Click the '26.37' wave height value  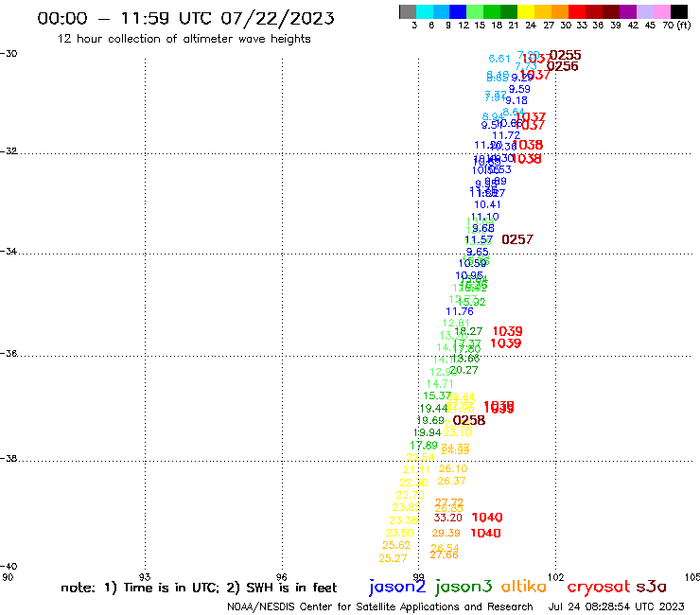pyautogui.click(x=452, y=482)
